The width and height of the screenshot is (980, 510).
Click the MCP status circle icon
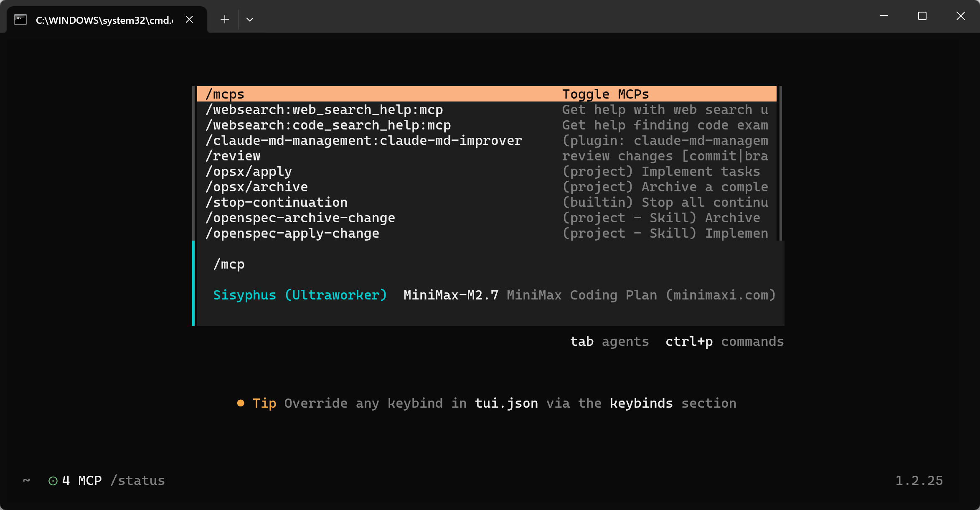click(53, 481)
